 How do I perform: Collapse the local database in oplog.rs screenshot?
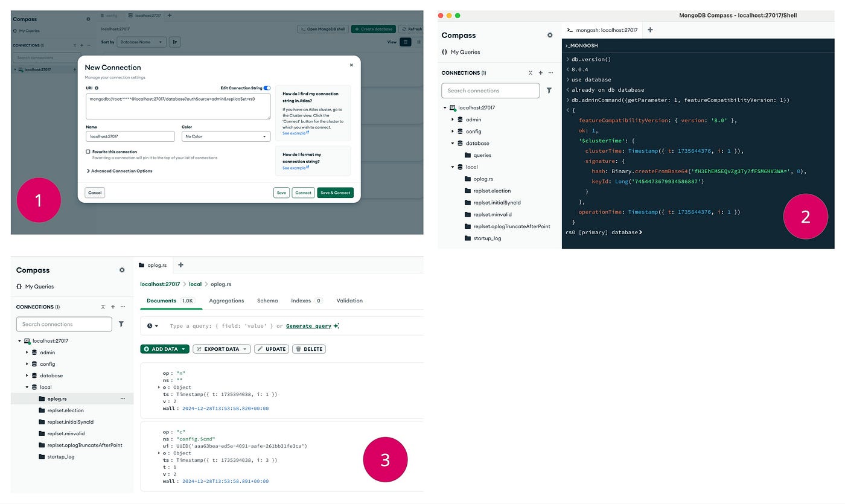click(x=27, y=387)
